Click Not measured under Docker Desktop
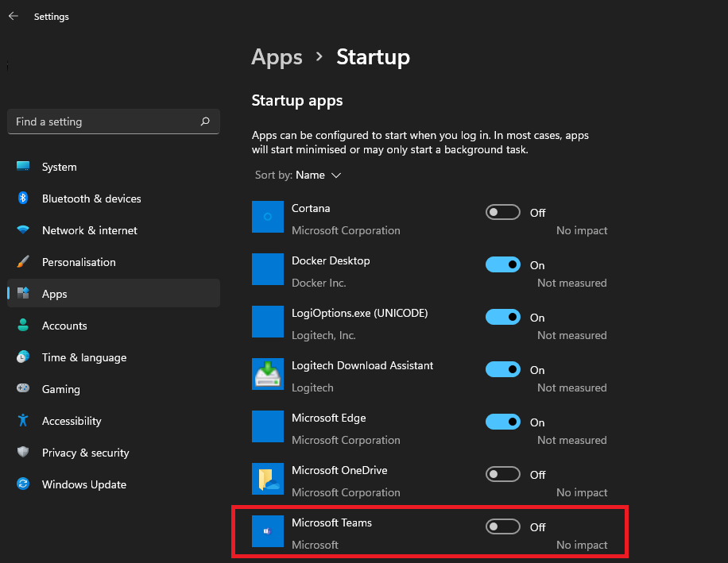This screenshot has height=563, width=728. [572, 283]
